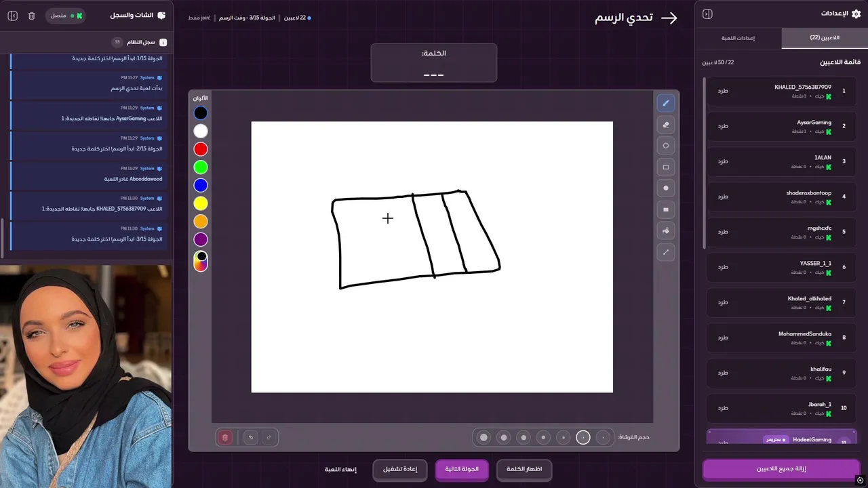This screenshot has height=488, width=868.
Task: Choose the currently highlighted brush size
Action: [x=583, y=438]
